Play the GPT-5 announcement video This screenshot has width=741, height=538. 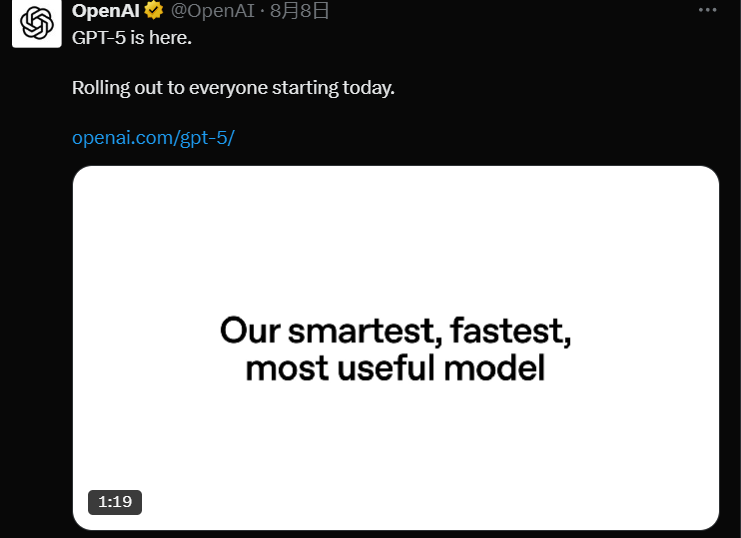coord(396,347)
